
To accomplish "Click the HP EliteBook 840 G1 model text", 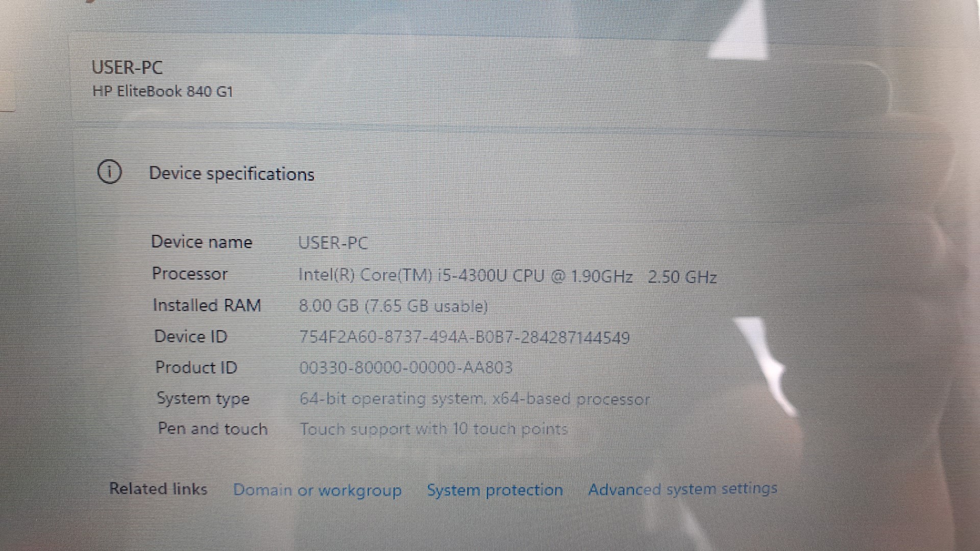I will (162, 91).
